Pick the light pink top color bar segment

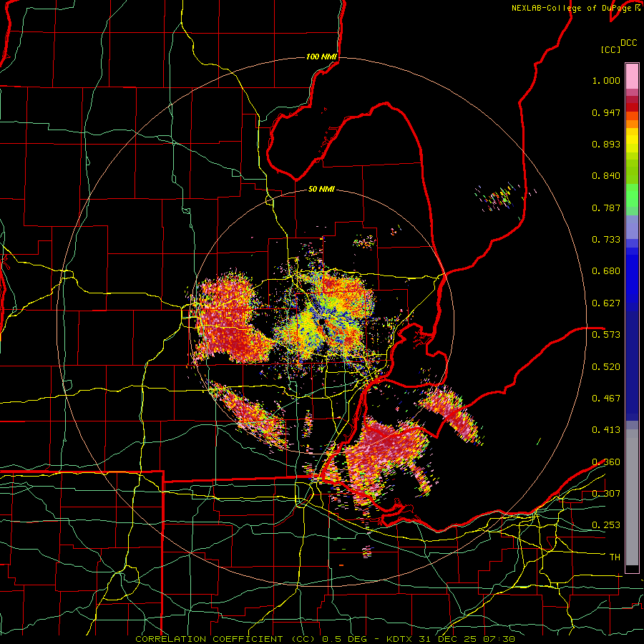[x=632, y=77]
